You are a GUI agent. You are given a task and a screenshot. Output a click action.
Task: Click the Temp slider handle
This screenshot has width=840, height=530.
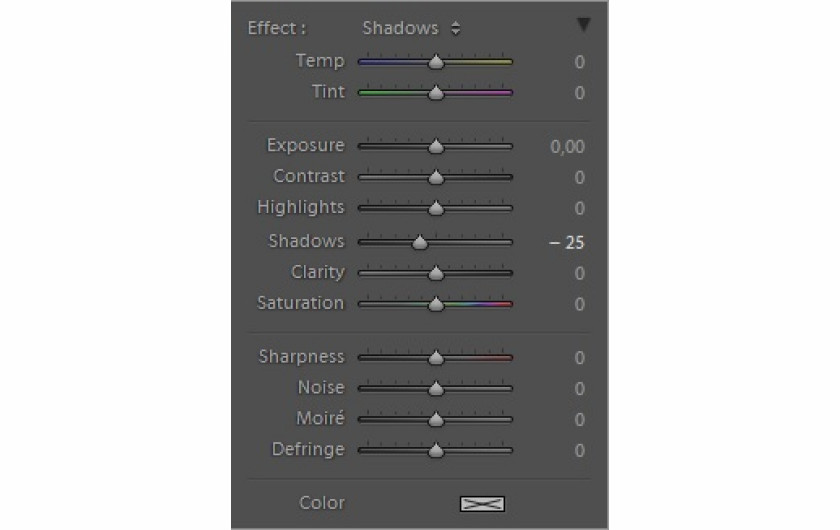(x=436, y=62)
